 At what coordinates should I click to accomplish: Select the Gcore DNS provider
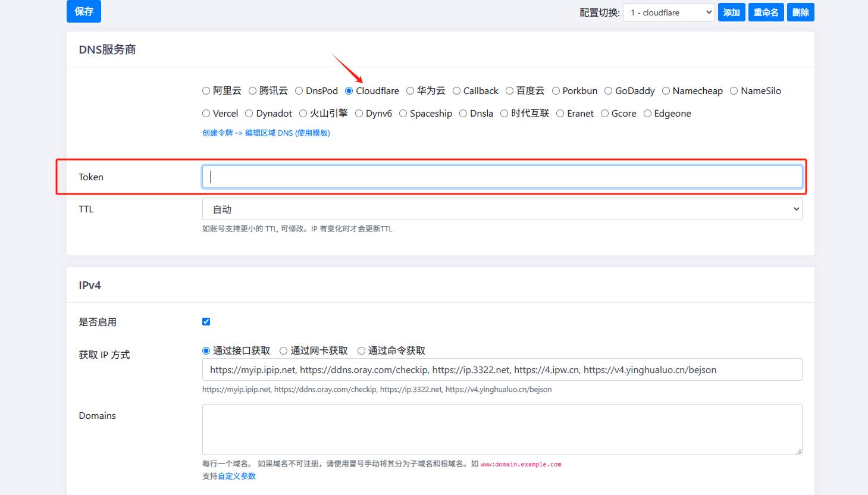[x=604, y=113]
